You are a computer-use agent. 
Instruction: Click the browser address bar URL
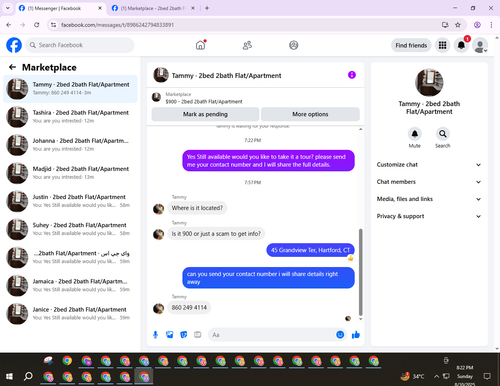pos(117,25)
